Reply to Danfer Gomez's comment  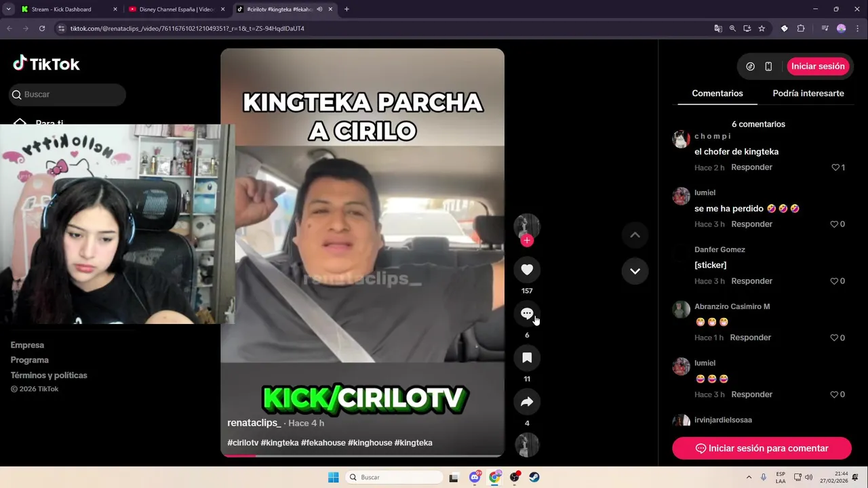(x=751, y=281)
